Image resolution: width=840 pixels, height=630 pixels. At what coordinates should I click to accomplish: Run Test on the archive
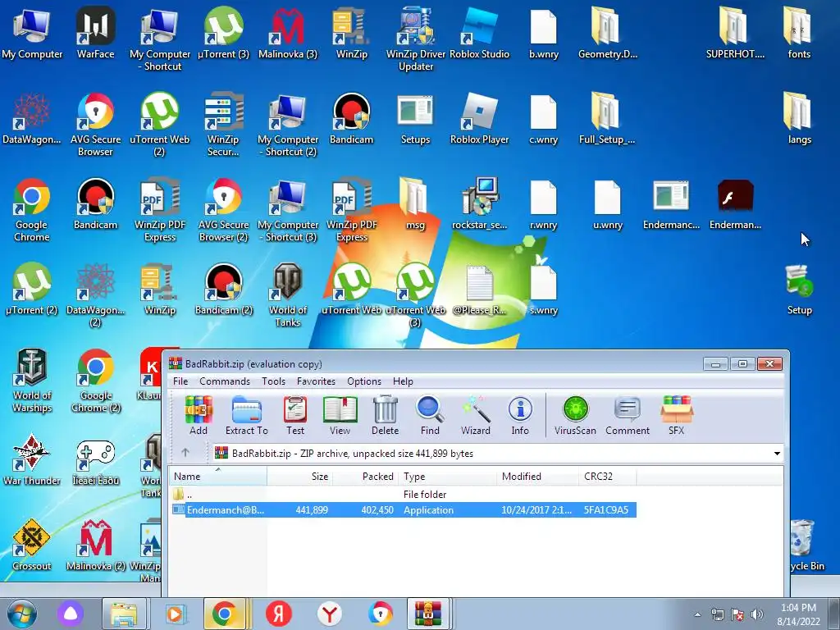(x=295, y=416)
